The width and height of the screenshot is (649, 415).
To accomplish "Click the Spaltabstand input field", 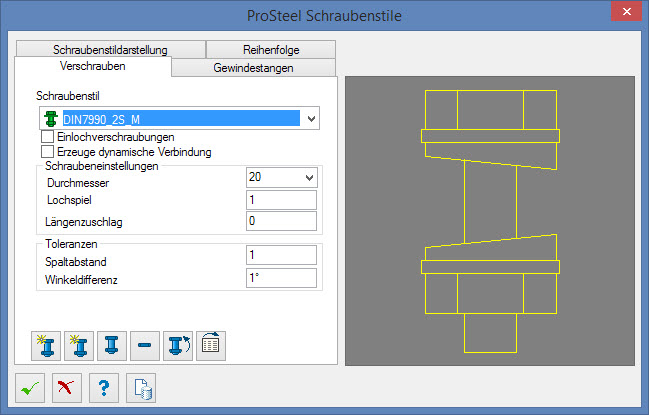I will coord(281,255).
